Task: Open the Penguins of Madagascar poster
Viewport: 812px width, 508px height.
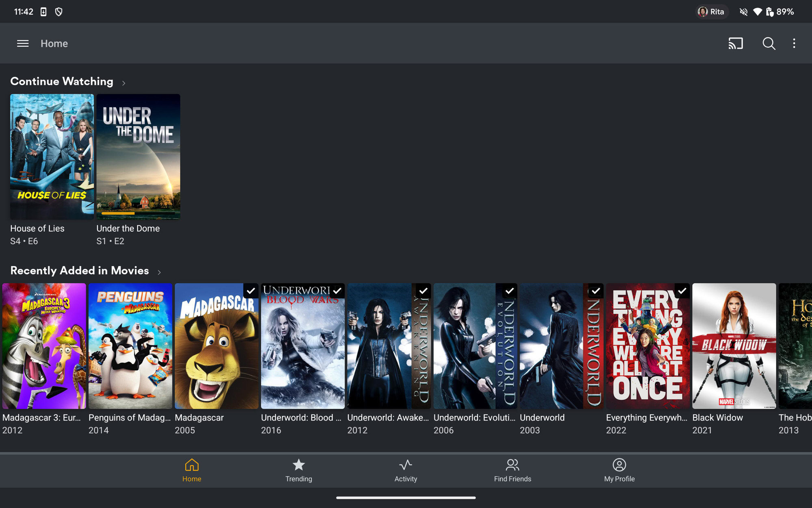Action: [x=130, y=346]
